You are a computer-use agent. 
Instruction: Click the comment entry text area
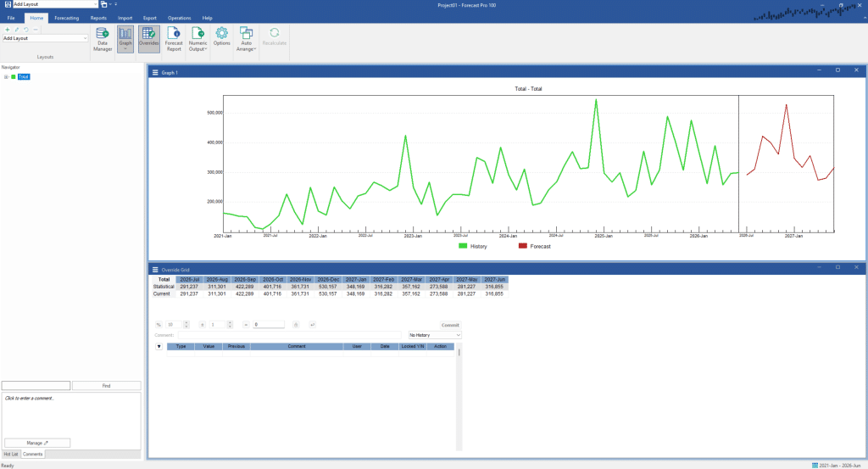point(70,414)
